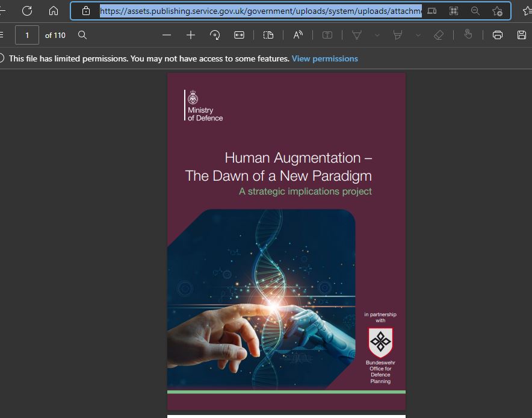Click the PDF page number field
This screenshot has width=532, height=418.
(x=27, y=35)
